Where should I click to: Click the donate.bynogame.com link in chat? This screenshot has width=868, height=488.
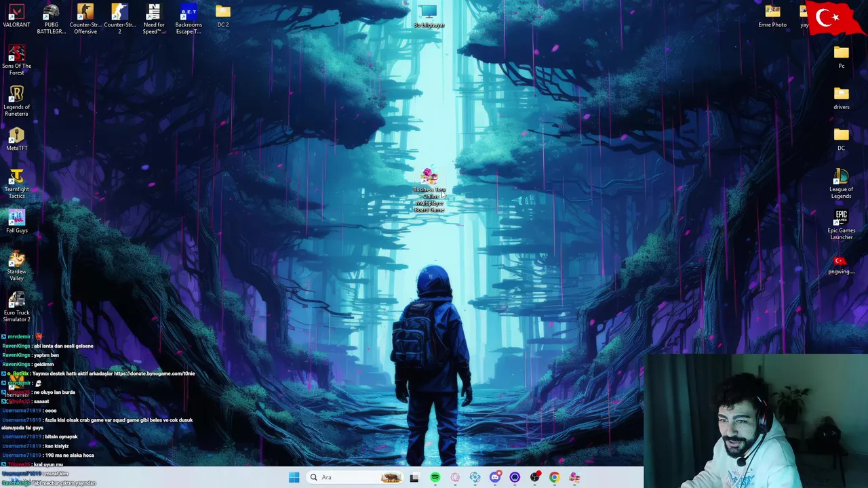click(154, 373)
